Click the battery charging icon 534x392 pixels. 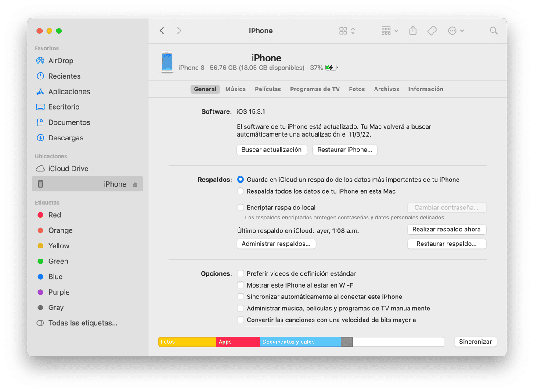pos(332,68)
